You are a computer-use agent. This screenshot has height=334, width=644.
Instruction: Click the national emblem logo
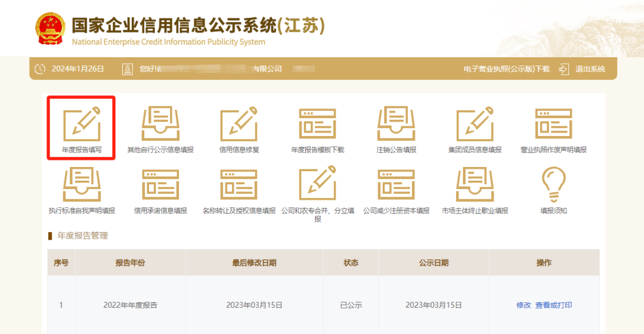coord(50,29)
